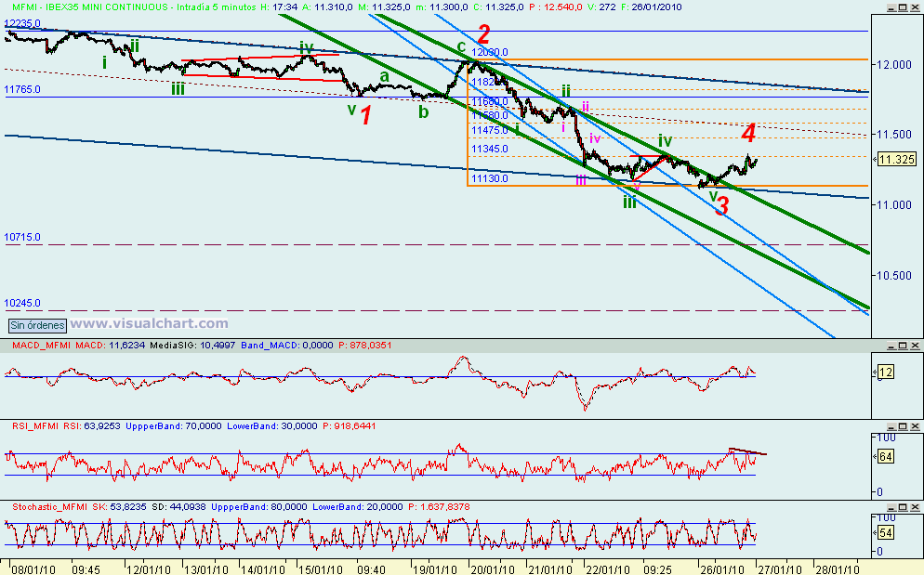Click the 11.500 price axis label
Viewport: 924px width, 575px height.
[x=894, y=135]
